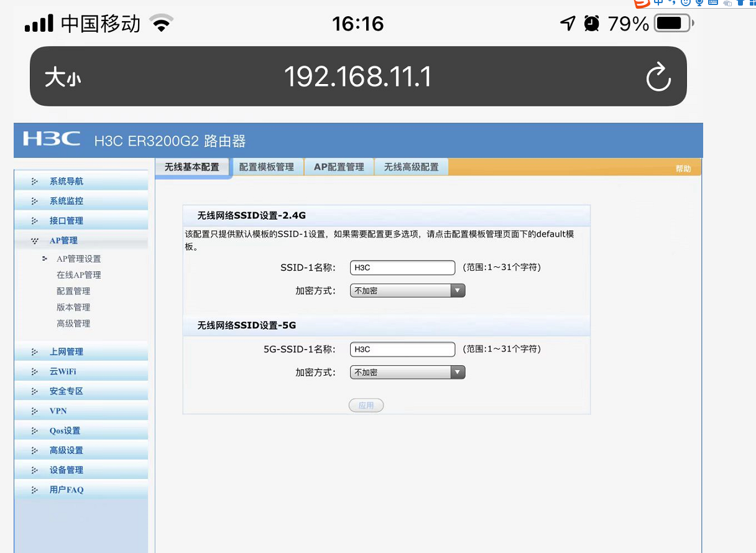Expand the 安全专区 menu
The image size is (756, 553).
pos(81,391)
